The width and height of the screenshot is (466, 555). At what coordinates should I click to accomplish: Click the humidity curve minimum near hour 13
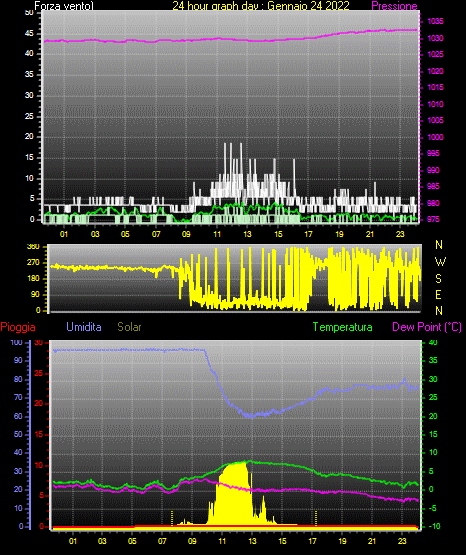point(252,417)
